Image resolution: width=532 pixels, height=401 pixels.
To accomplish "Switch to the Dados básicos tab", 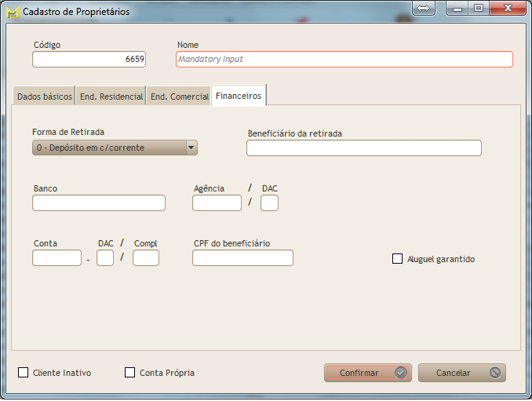I will pos(45,97).
